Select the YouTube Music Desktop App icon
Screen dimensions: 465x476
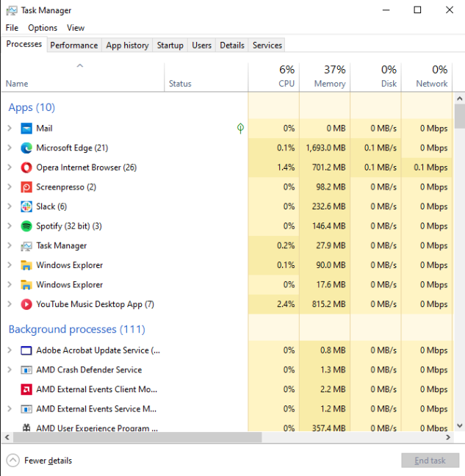pyautogui.click(x=26, y=305)
